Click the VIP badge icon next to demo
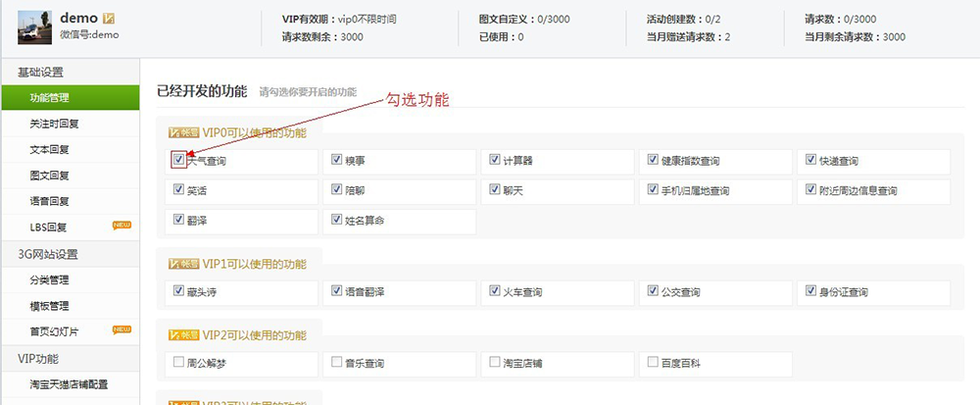The image size is (980, 405). (x=109, y=19)
